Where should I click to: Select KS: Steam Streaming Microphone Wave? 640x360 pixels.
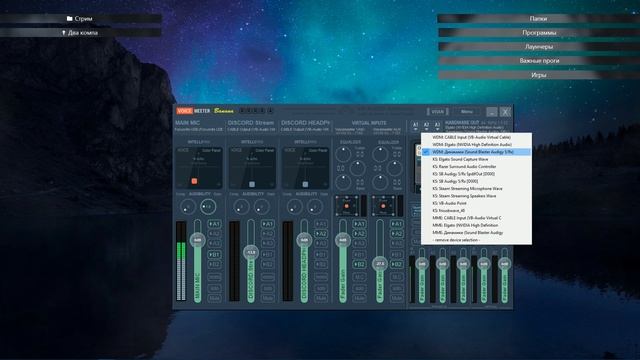click(x=476, y=189)
